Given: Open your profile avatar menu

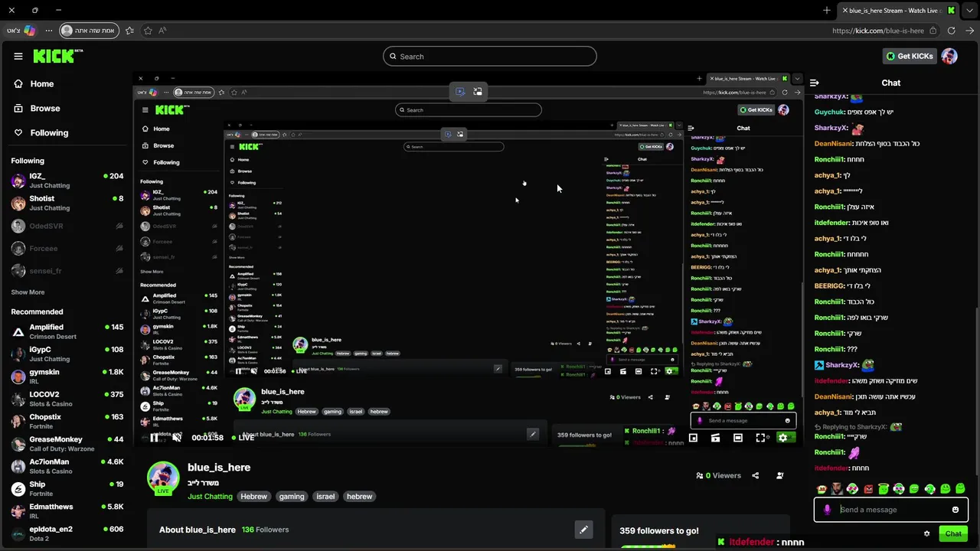Looking at the screenshot, I should point(949,56).
